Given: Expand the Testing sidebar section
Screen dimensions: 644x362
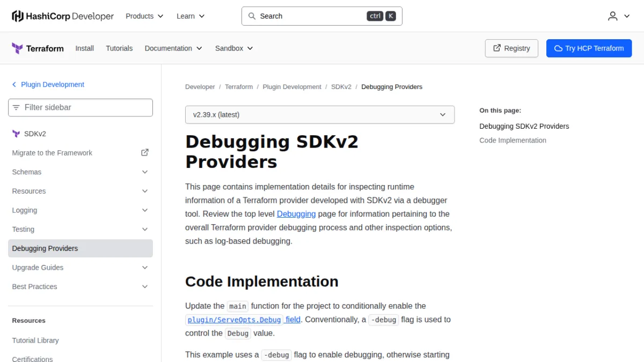Looking at the screenshot, I should click(x=80, y=230).
